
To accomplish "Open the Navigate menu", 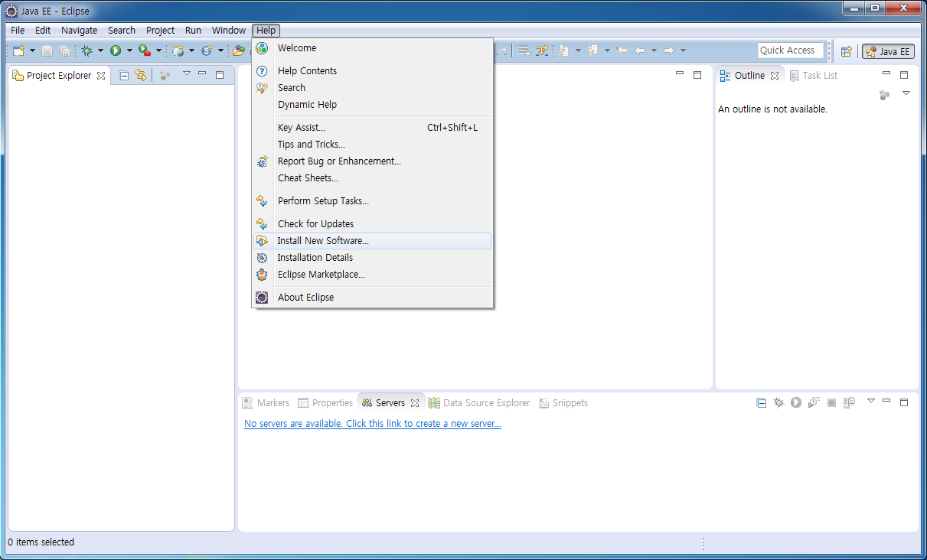I will coord(80,31).
